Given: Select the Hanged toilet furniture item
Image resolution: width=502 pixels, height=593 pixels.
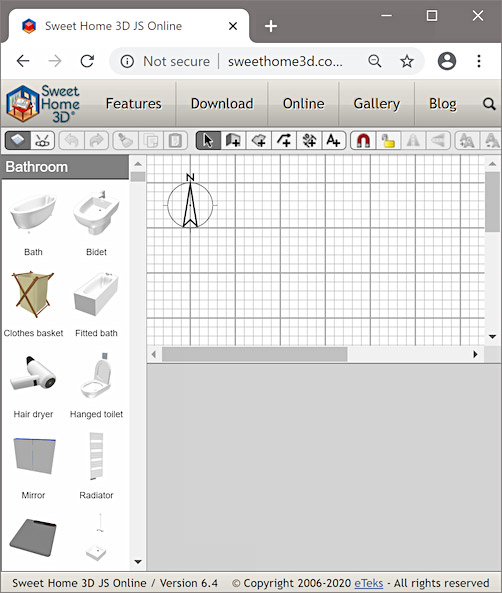Looking at the screenshot, I should click(x=96, y=385).
